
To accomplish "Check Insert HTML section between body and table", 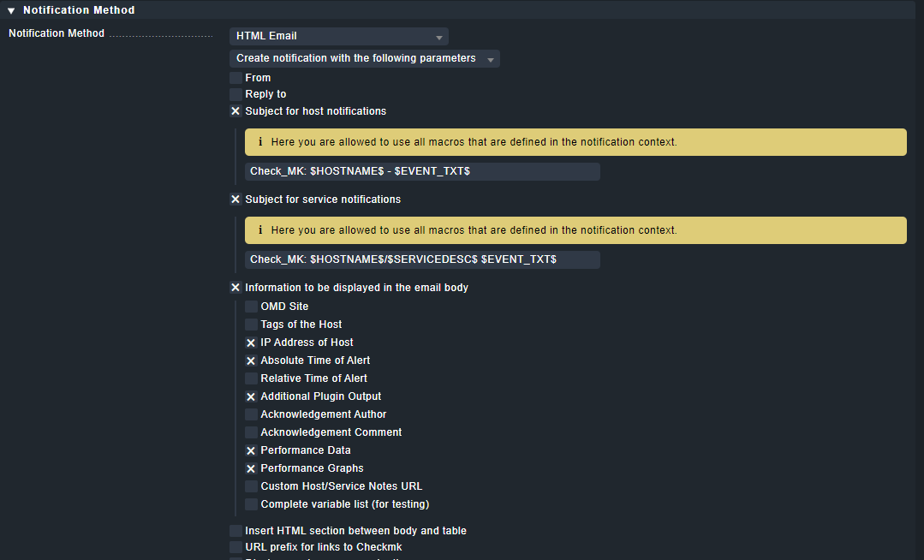I will click(235, 531).
